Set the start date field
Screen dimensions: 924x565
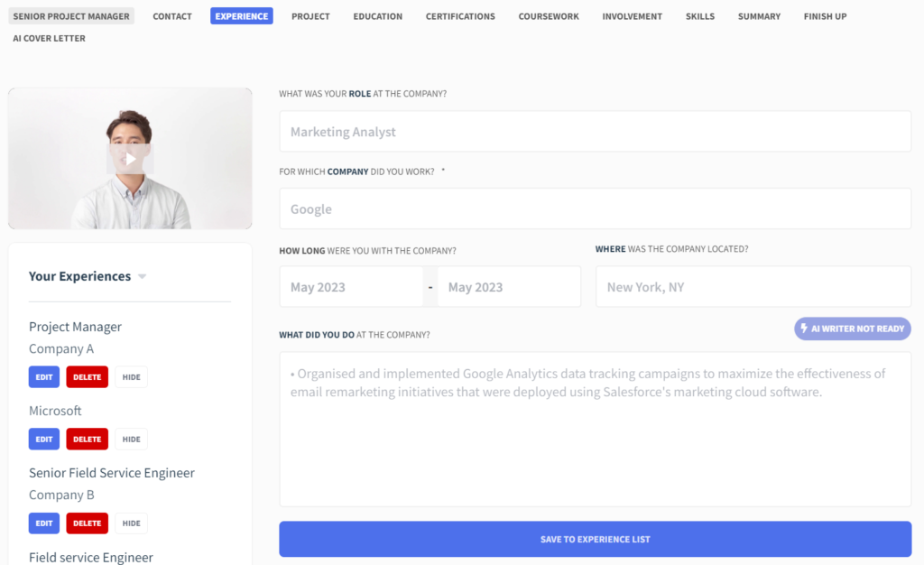[351, 286]
